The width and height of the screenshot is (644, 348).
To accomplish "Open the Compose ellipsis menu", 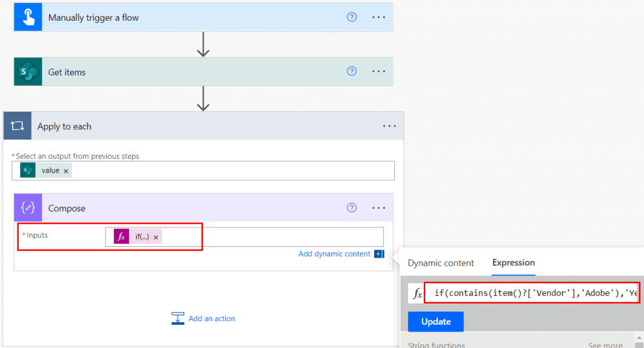I will [x=378, y=208].
